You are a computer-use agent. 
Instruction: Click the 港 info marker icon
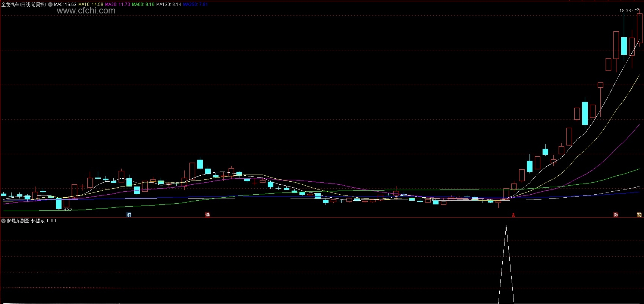[x=207, y=215]
